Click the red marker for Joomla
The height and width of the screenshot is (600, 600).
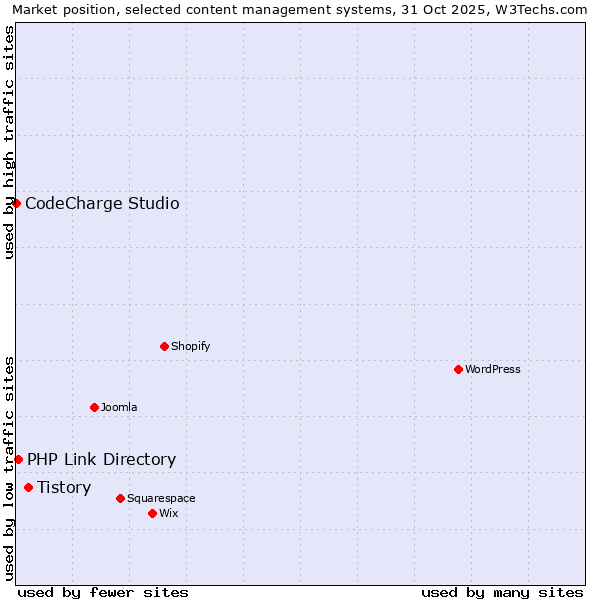coord(94,407)
